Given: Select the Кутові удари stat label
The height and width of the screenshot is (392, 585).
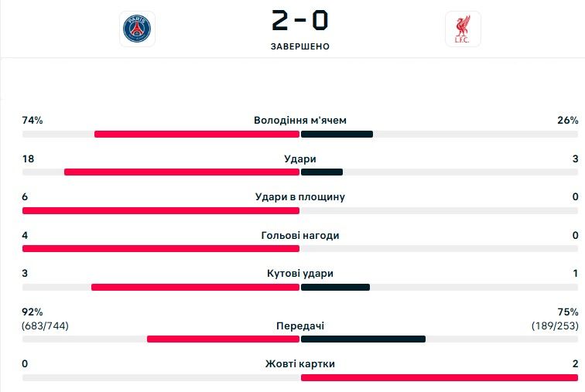Looking at the screenshot, I should click(300, 274).
